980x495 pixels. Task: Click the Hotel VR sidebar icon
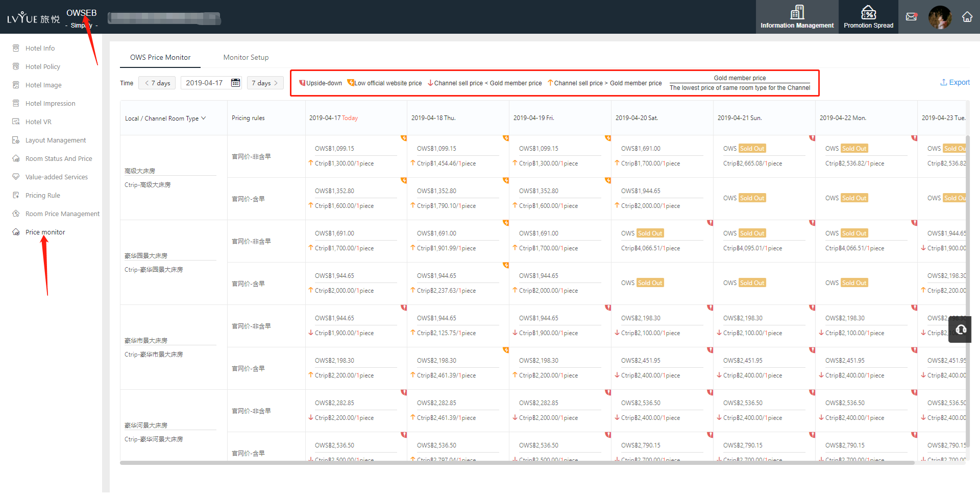coord(16,122)
